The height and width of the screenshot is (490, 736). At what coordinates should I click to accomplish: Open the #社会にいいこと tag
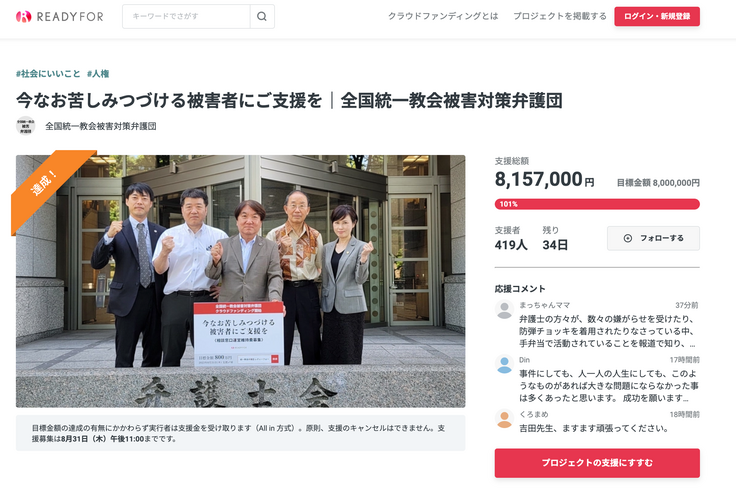(48, 74)
